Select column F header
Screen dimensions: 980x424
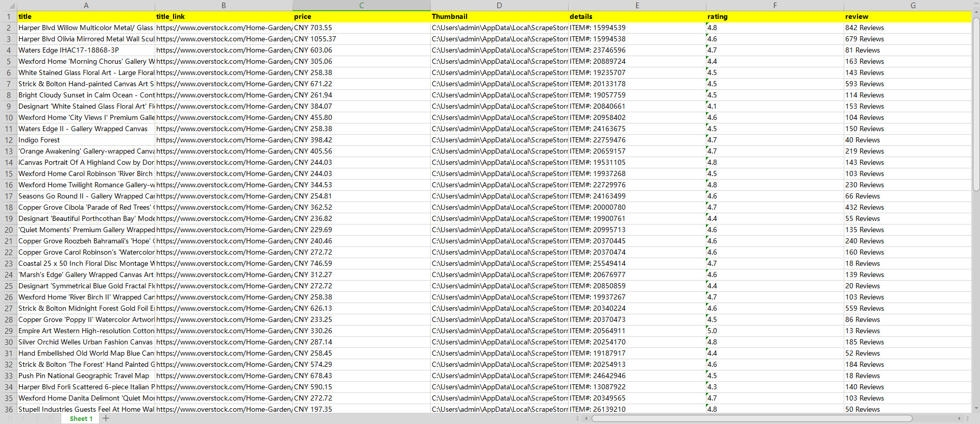click(x=775, y=6)
